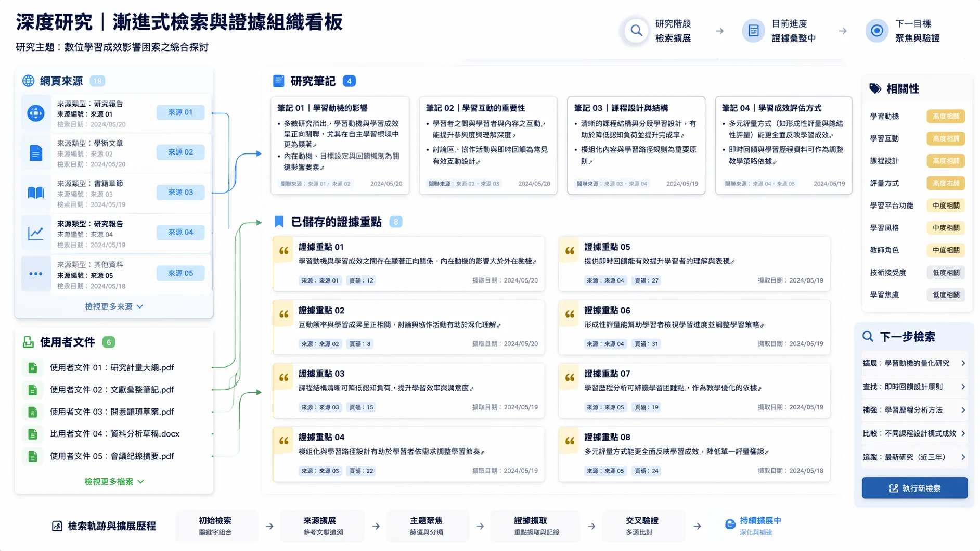Click the 檢索軌跡與擴展歷程 icon
This screenshot has height=551, width=980.
point(57,526)
